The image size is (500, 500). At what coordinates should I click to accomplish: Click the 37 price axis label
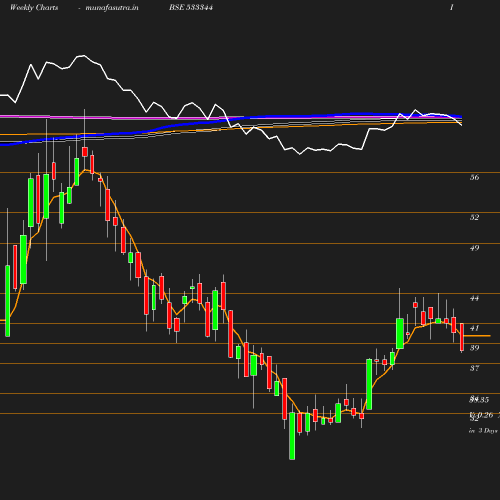tap(474, 368)
